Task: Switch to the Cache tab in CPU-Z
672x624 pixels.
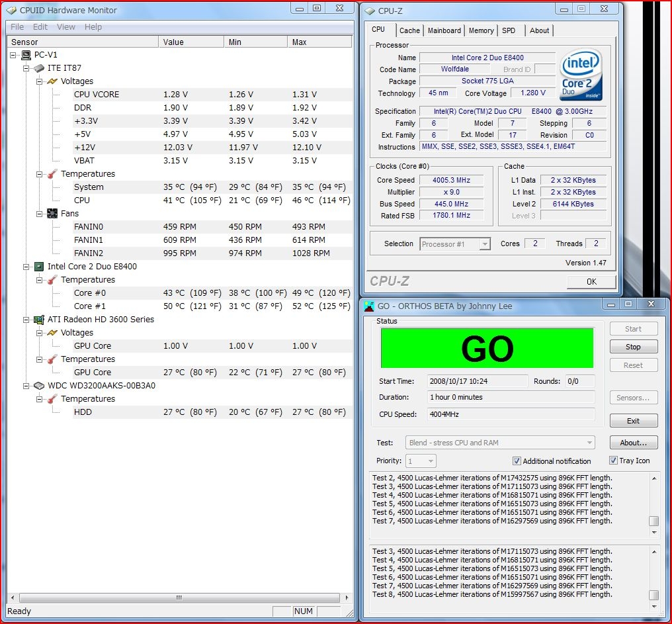Action: [x=409, y=30]
